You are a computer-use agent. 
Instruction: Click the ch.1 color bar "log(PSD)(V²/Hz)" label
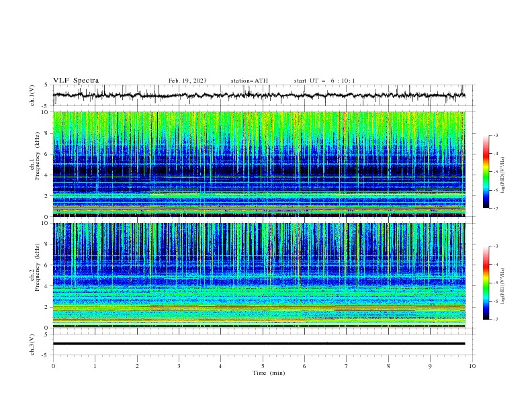[x=503, y=175]
